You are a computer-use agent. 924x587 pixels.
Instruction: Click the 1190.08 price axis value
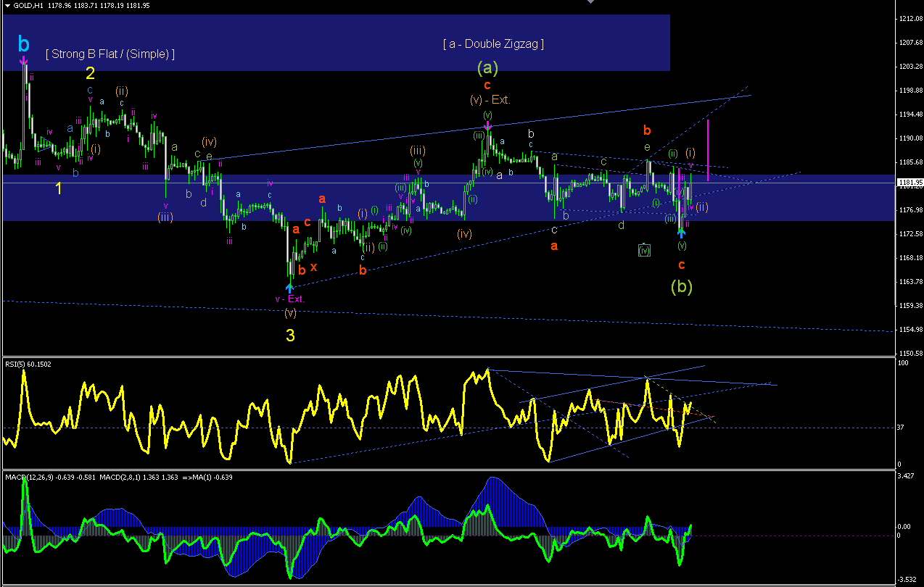(x=909, y=138)
